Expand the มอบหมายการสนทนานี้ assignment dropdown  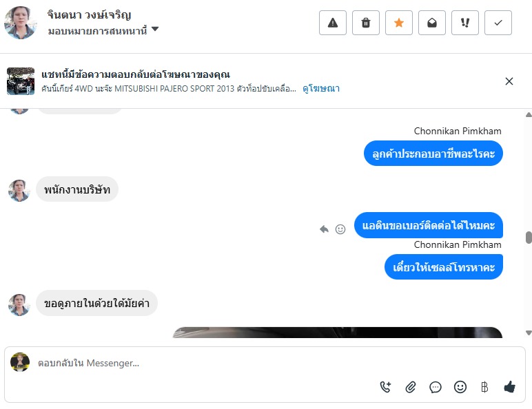tap(103, 30)
